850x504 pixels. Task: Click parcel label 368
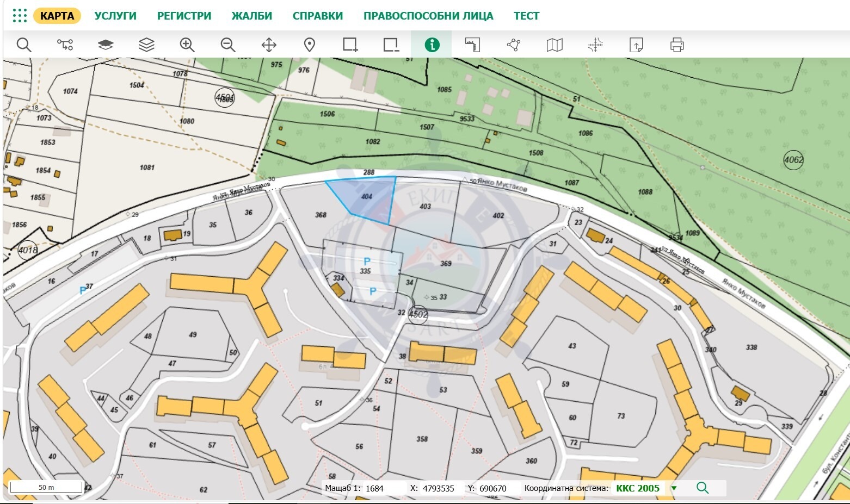coord(321,215)
